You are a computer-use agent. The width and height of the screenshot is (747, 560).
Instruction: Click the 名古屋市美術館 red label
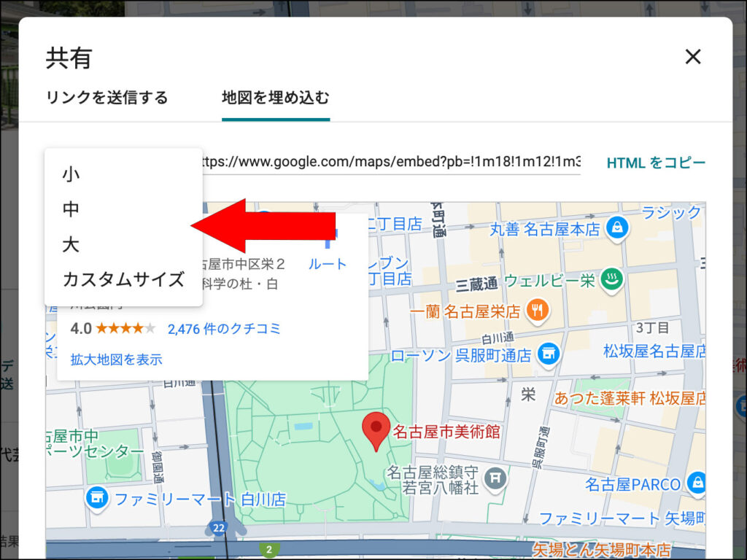coord(446,432)
